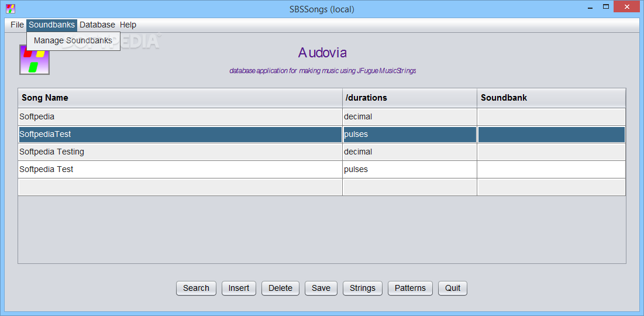Click the pulses cell in Softpedia Test row
The height and width of the screenshot is (316, 644).
[409, 169]
